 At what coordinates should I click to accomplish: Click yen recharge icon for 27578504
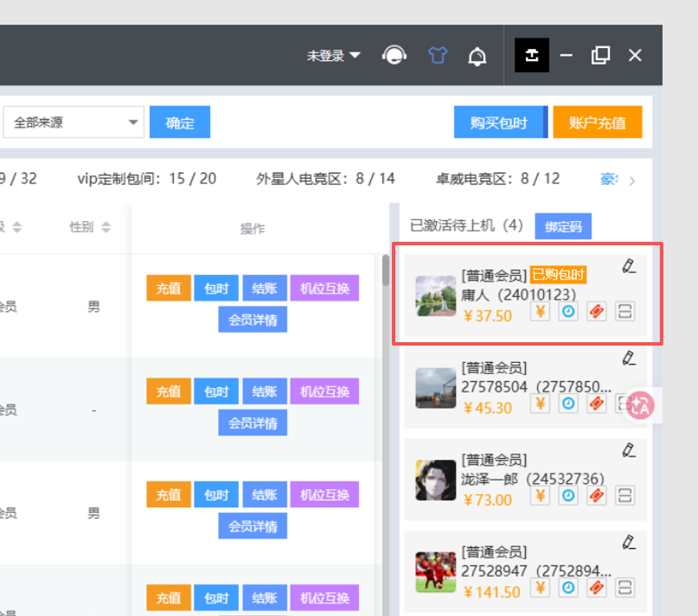[x=540, y=404]
